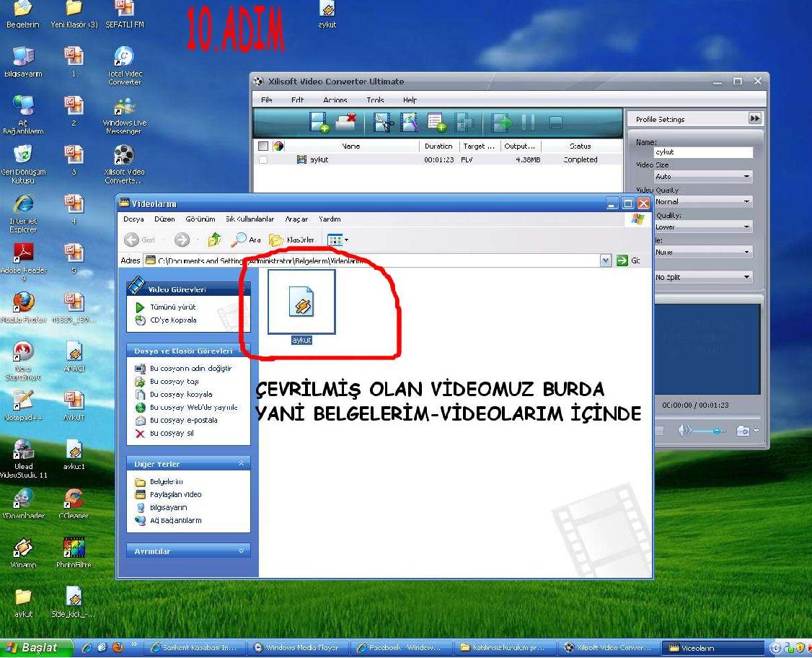The width and height of the screenshot is (812, 658).
Task: Click Bu dosyayı sil link
Action: 172,433
